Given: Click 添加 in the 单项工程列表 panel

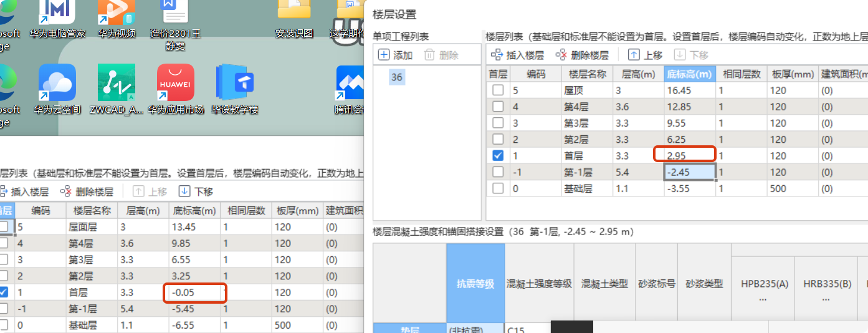Looking at the screenshot, I should 396,55.
